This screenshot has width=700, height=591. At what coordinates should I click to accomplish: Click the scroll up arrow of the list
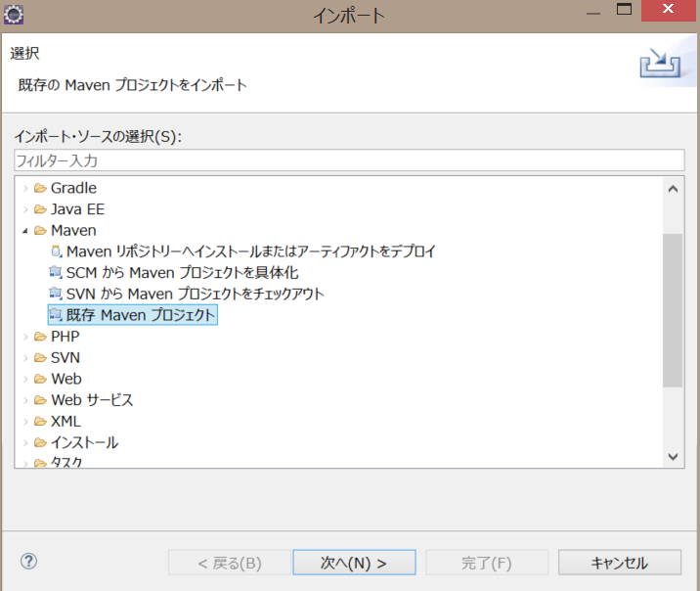click(x=673, y=189)
